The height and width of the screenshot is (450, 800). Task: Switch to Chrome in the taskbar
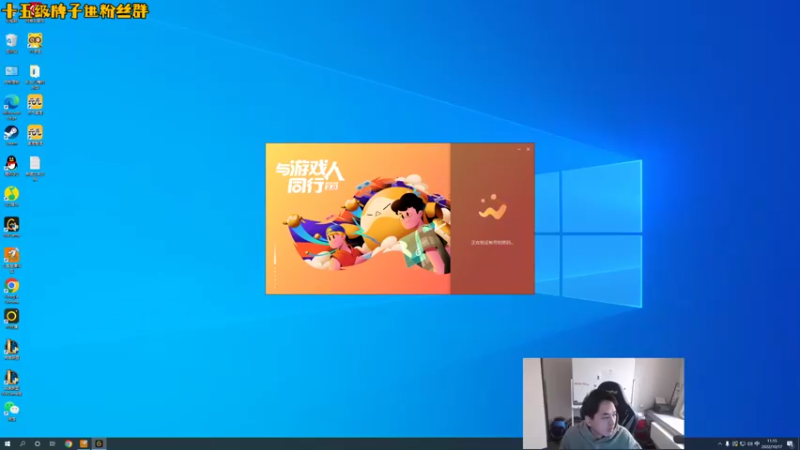pyautogui.click(x=68, y=444)
